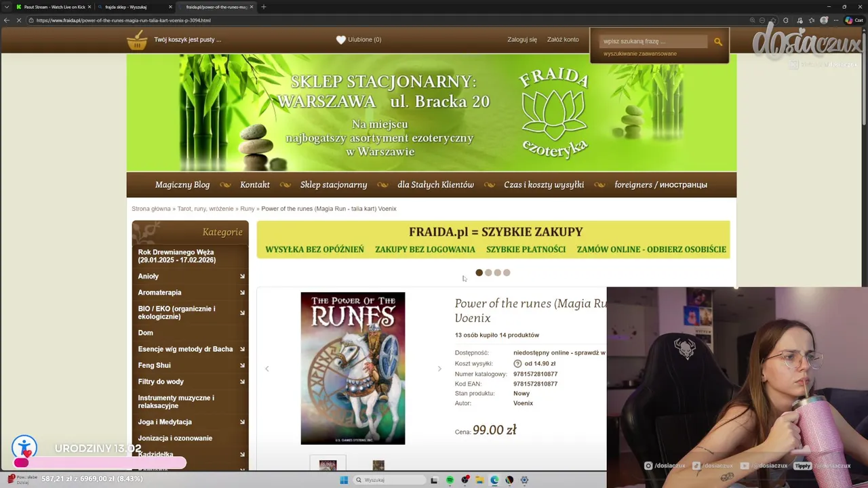Click the shopping basket icon

click(x=137, y=40)
